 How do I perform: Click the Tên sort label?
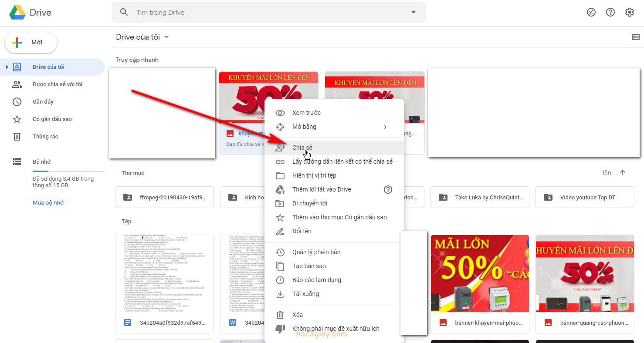coord(606,172)
